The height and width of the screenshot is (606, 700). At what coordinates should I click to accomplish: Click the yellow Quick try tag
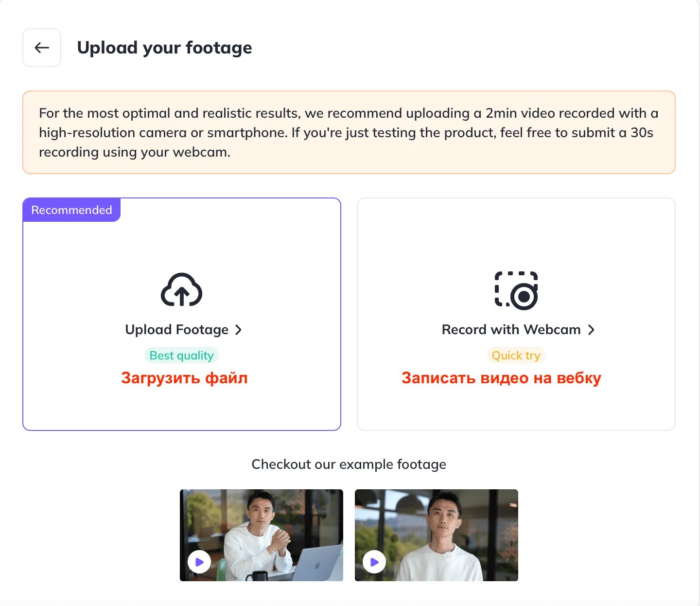[x=516, y=356]
